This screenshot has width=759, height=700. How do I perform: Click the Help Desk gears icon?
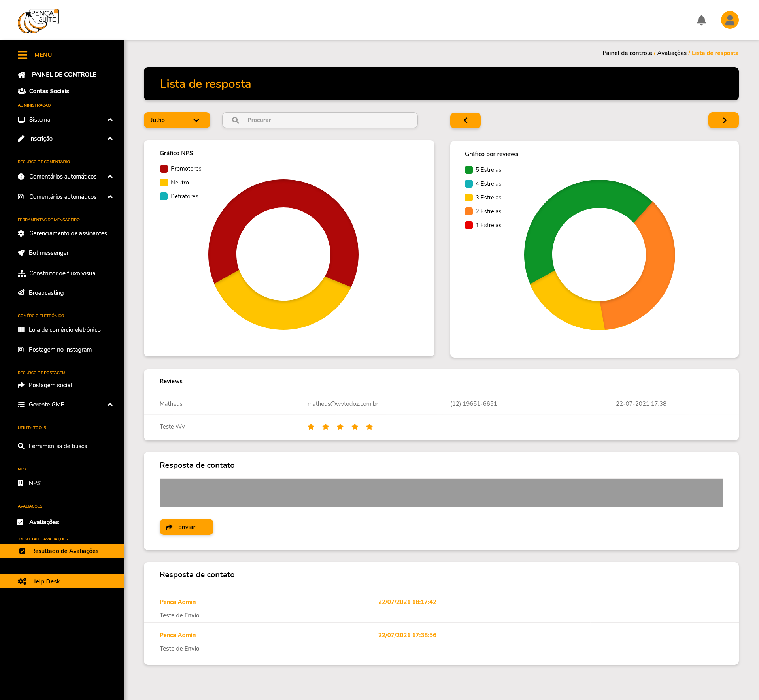coord(22,581)
